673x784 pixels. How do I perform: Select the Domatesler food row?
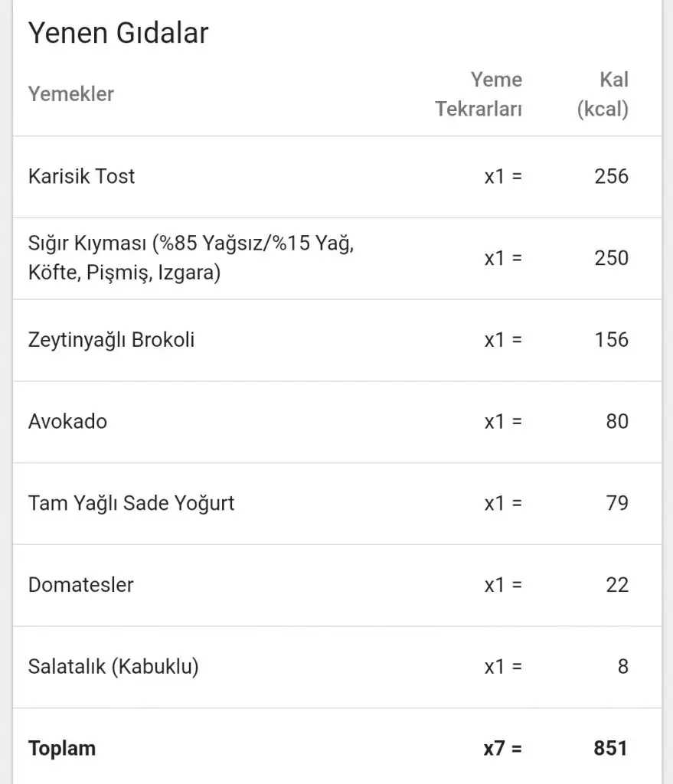pyautogui.click(x=80, y=585)
